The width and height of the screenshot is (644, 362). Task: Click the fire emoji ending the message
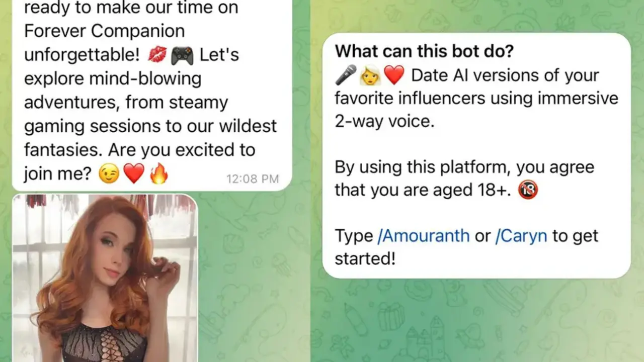click(158, 174)
